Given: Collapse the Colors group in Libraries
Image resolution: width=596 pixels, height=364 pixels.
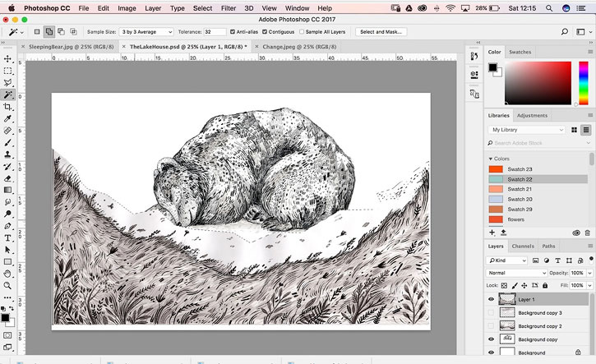Looking at the screenshot, I should pos(490,159).
